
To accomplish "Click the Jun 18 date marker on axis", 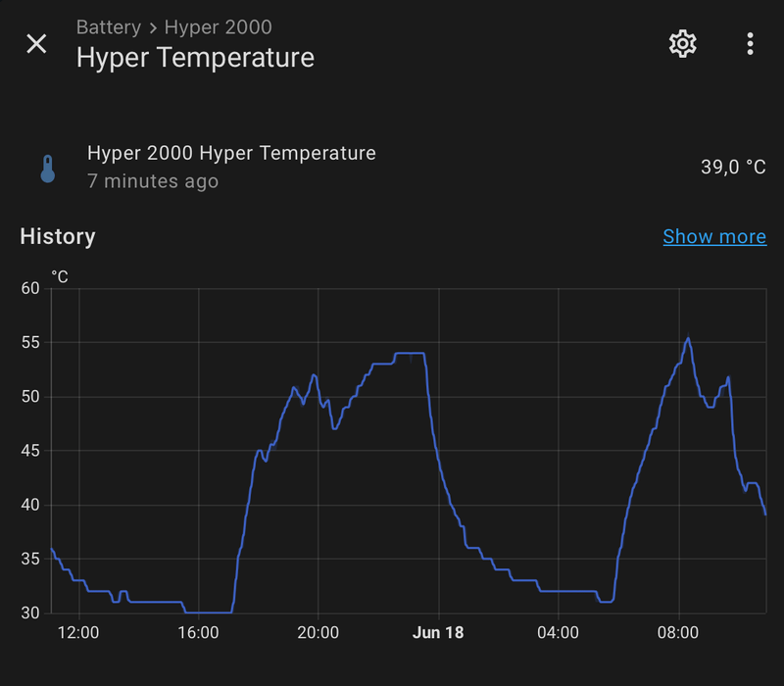I will click(438, 633).
